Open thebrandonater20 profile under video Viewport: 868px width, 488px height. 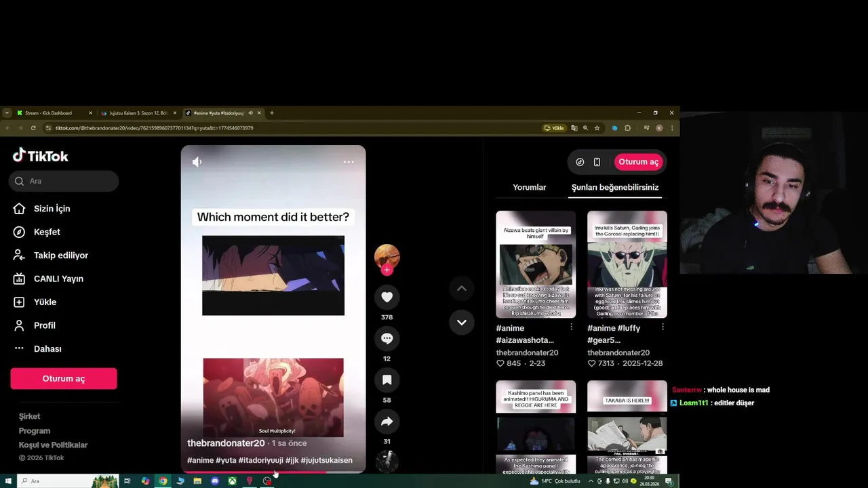(x=226, y=443)
